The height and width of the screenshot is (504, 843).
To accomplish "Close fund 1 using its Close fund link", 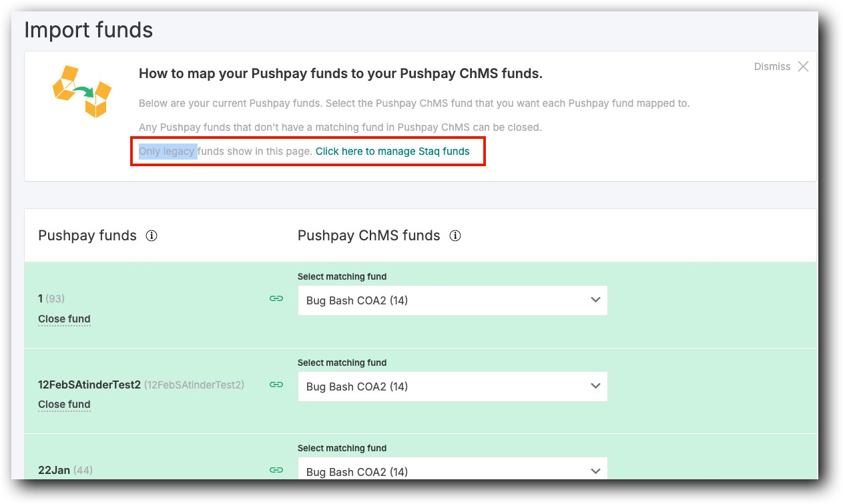I will tap(64, 318).
